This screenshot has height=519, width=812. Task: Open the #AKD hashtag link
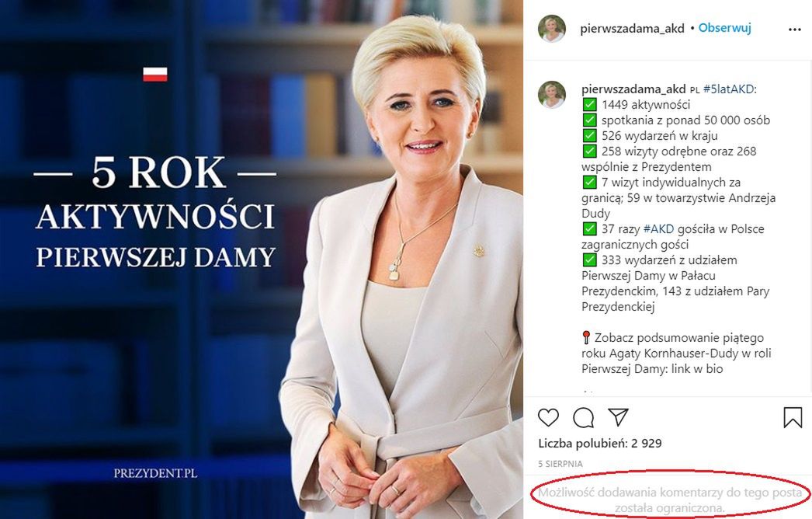click(659, 228)
